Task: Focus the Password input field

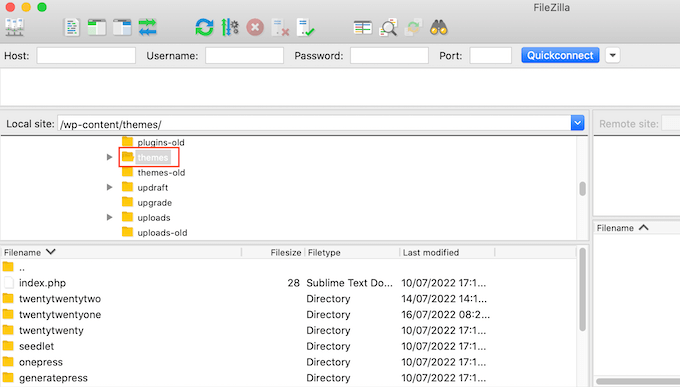Action: coord(389,56)
